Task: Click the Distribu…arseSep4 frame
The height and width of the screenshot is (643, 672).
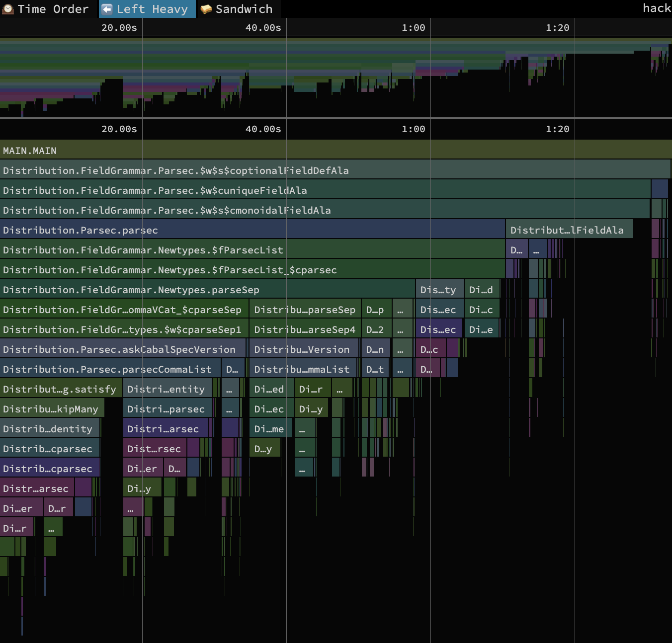Action: coord(304,329)
